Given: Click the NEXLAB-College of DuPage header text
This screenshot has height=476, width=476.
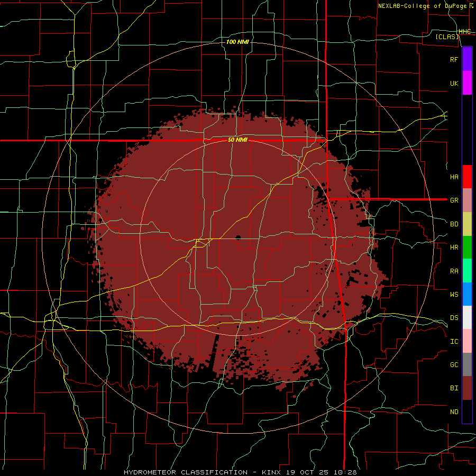Looking at the screenshot, I should 422,6.
